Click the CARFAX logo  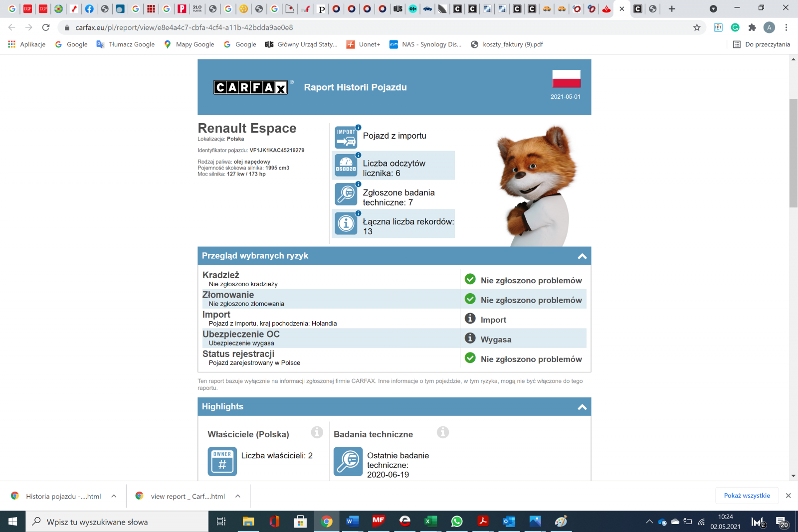click(251, 88)
